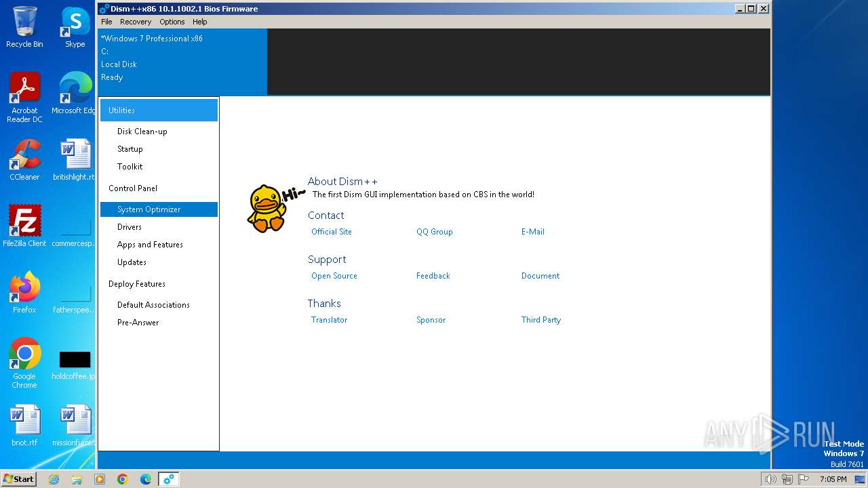
Task: Launch Skype from the desktop
Action: pyautogui.click(x=75, y=27)
